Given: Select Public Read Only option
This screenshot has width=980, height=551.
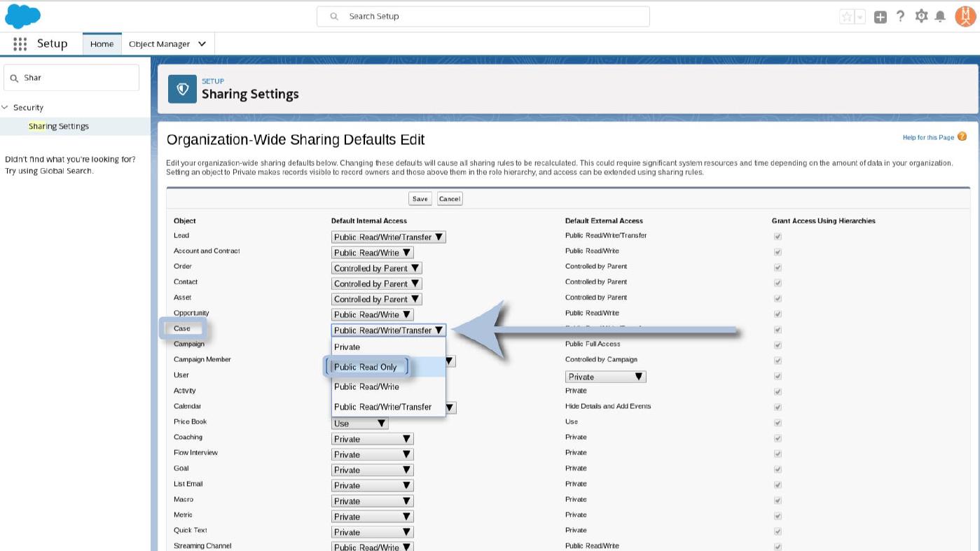Looking at the screenshot, I should click(366, 367).
